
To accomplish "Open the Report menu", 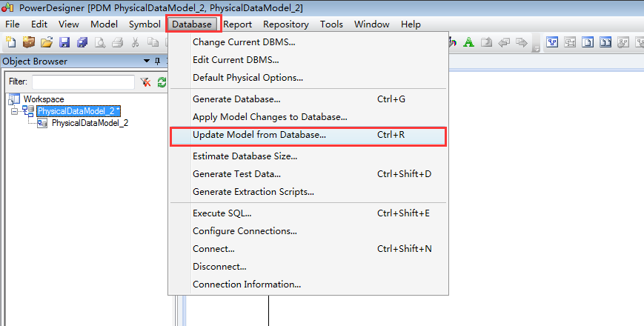I will click(x=237, y=24).
